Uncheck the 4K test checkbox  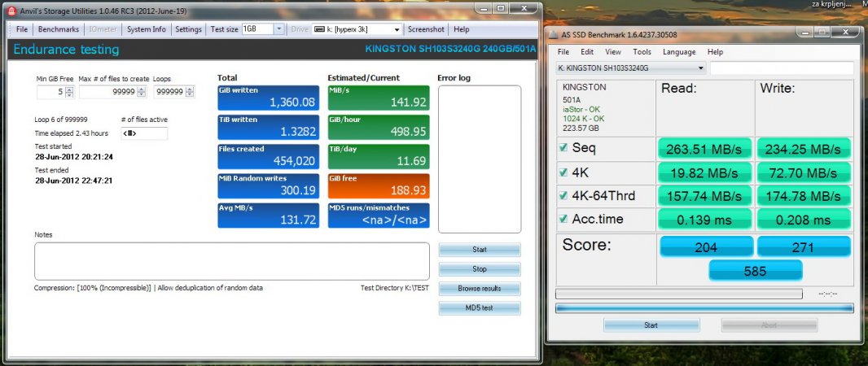(563, 172)
